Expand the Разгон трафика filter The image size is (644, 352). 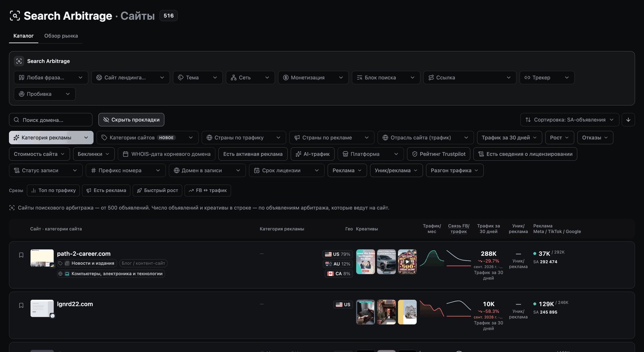[454, 170]
